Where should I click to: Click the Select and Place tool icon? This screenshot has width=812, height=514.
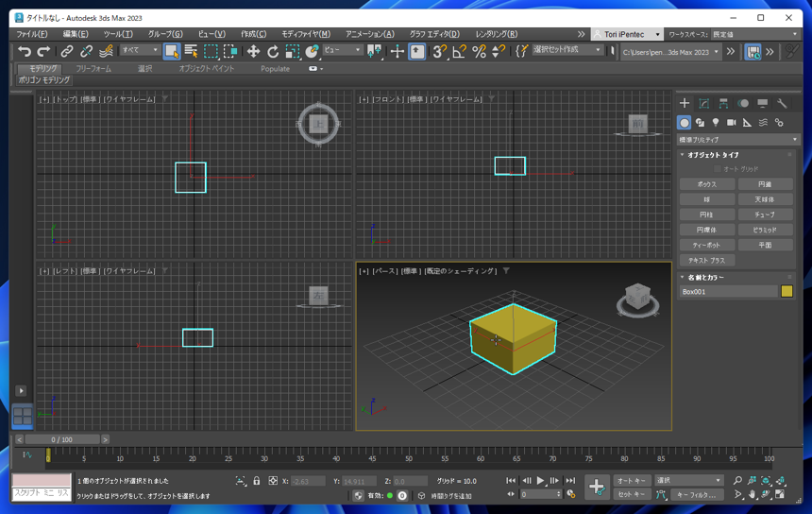click(x=312, y=51)
